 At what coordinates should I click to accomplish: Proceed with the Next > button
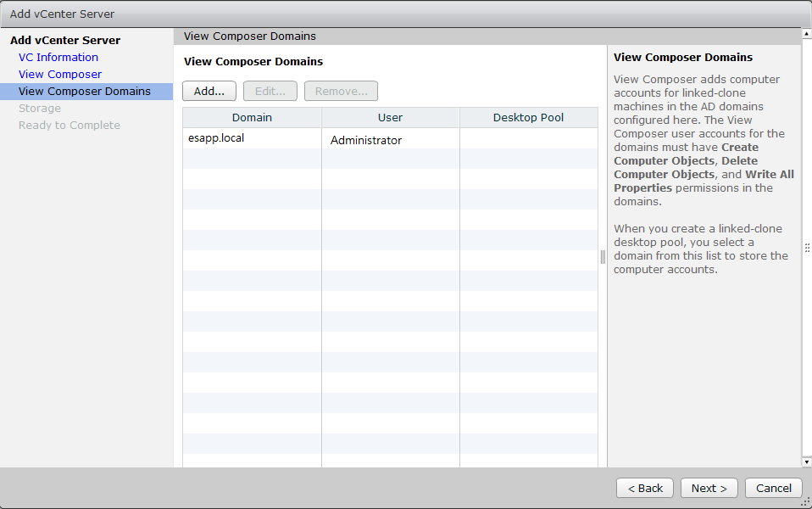coord(709,489)
